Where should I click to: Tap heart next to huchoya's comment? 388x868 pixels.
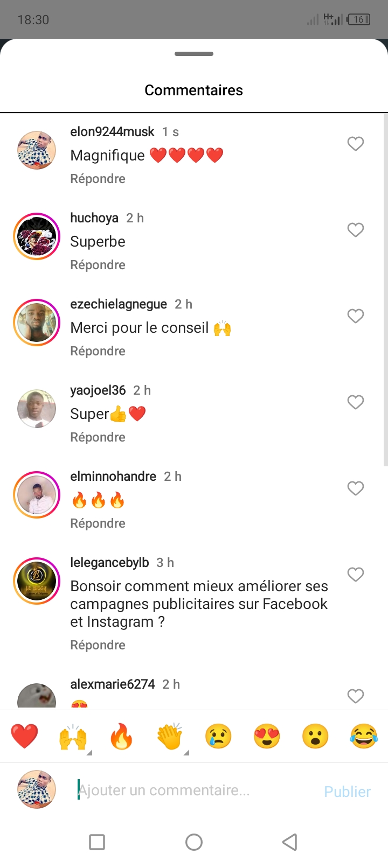point(355,230)
